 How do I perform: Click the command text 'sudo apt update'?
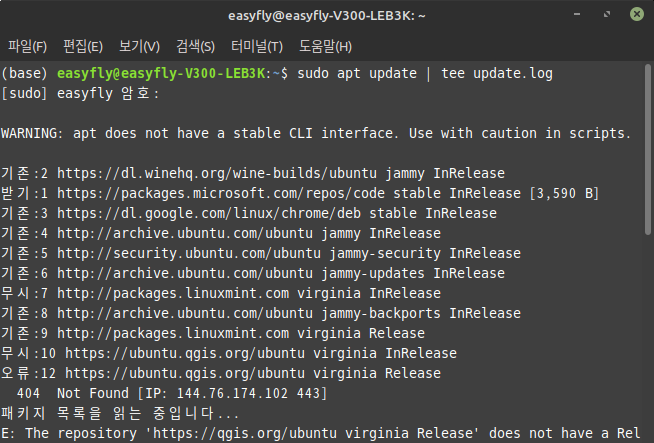(357, 73)
